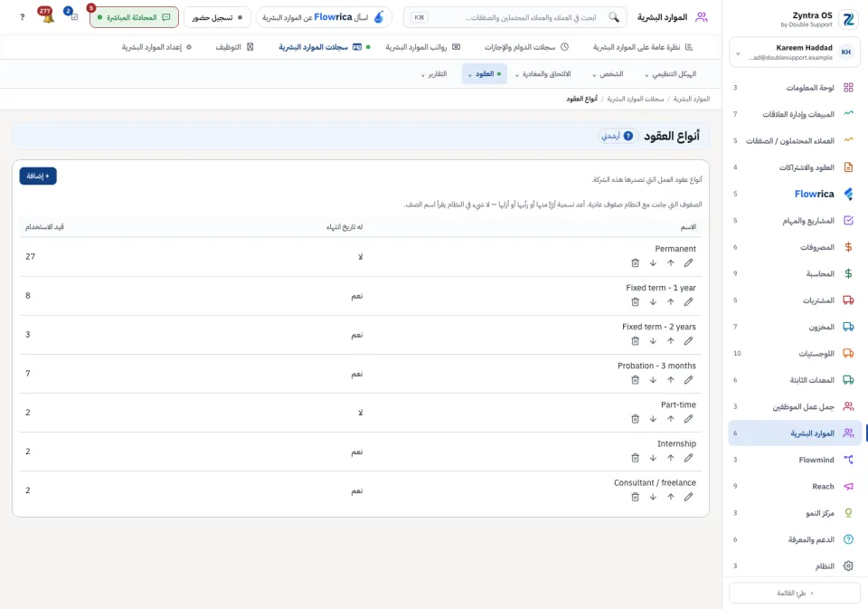Open المبيعات وإدارة العلاقات in sidebar
The image size is (868, 609).
click(x=794, y=114)
